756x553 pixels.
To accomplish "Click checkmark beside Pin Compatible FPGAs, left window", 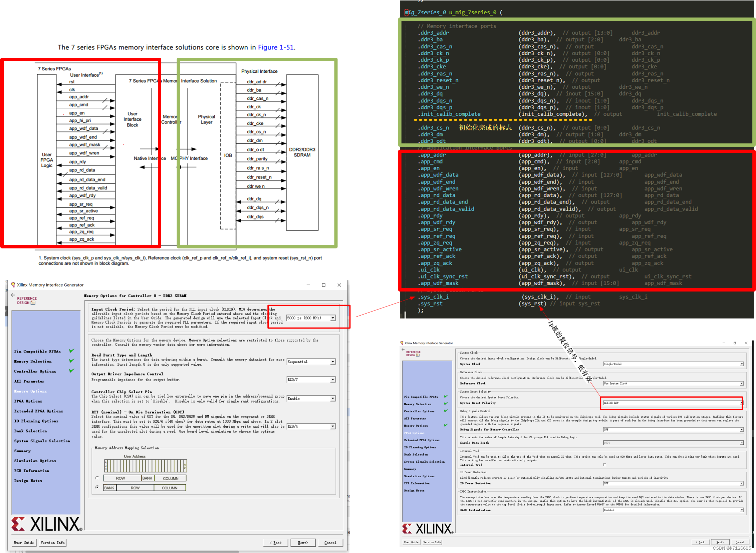I will point(71,351).
